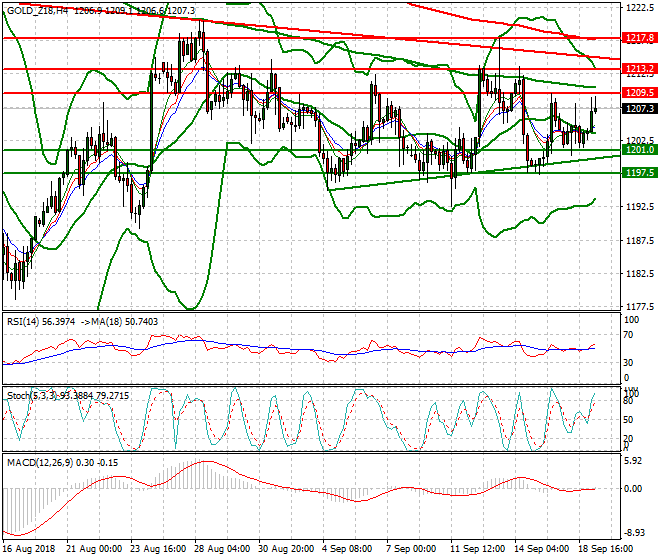Click the MACD scale value 5.92
The image size is (660, 560).
click(x=633, y=461)
